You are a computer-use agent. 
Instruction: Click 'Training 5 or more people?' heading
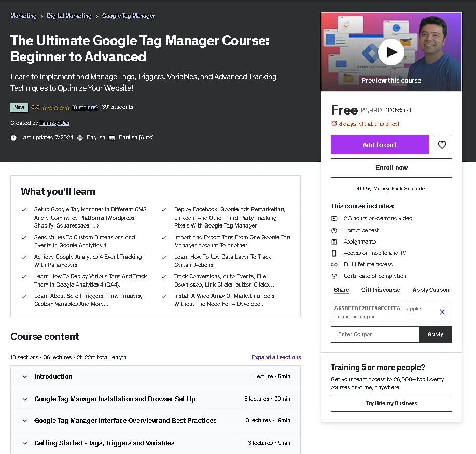click(377, 367)
